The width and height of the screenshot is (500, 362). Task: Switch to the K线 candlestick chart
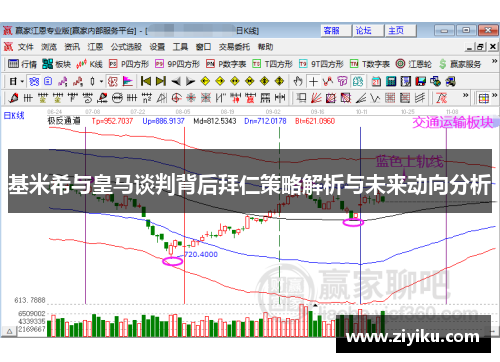click(x=89, y=64)
